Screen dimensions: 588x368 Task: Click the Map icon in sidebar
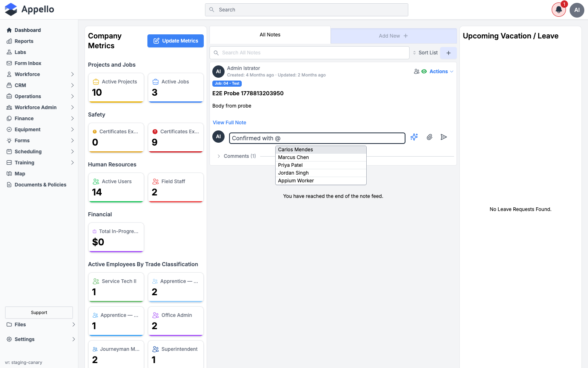pyautogui.click(x=9, y=174)
